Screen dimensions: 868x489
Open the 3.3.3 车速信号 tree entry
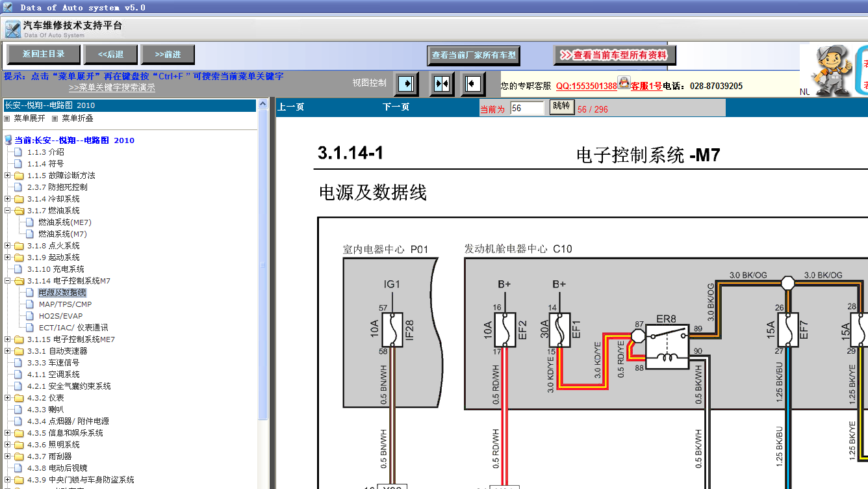pyautogui.click(x=53, y=362)
